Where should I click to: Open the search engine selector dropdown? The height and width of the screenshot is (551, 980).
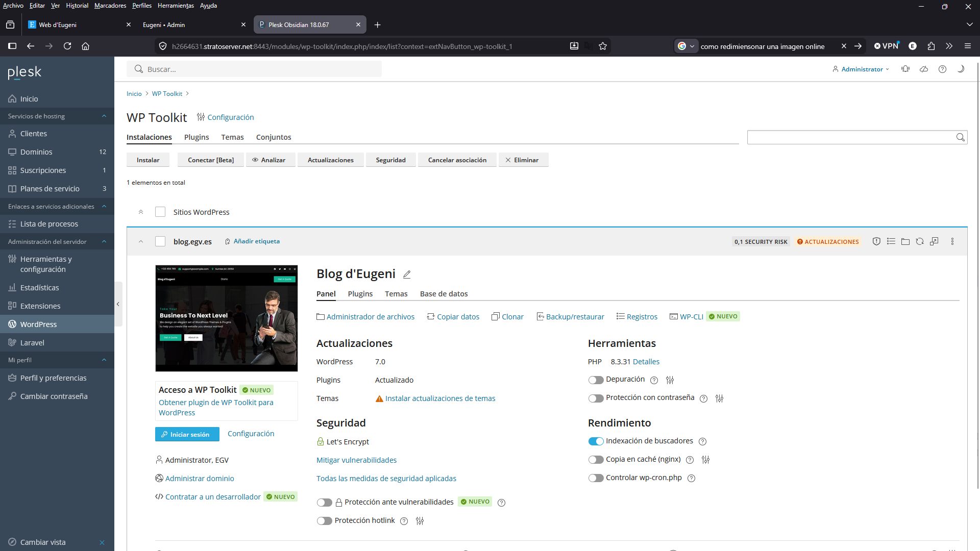coord(686,46)
